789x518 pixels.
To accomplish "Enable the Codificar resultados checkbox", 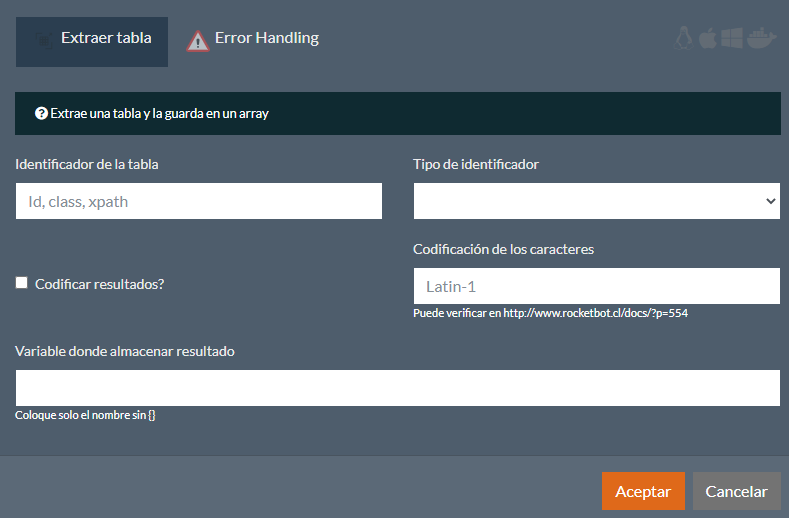I will [22, 283].
